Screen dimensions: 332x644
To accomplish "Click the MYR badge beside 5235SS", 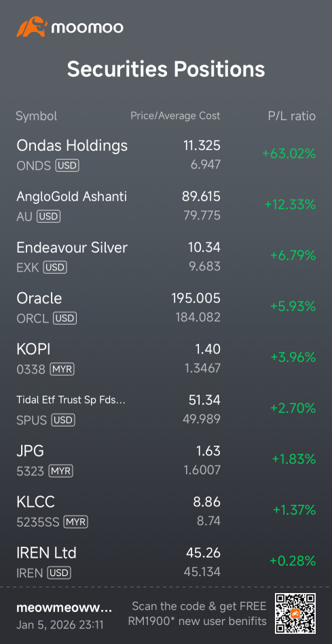I will (76, 522).
